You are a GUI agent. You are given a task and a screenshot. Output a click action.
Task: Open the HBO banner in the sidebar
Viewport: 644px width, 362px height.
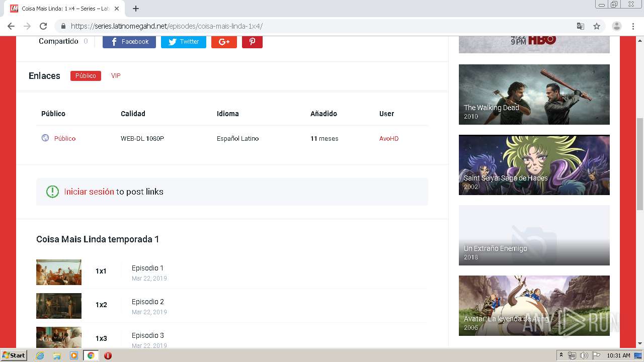tap(534, 44)
